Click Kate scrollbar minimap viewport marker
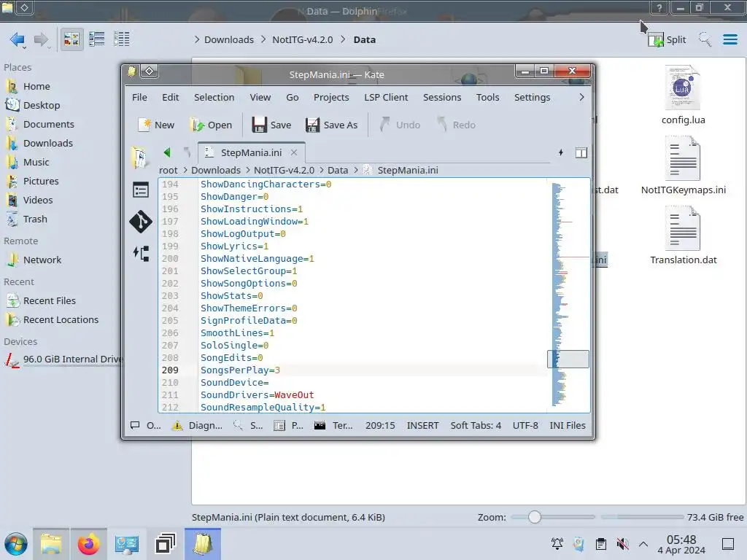 tap(568, 359)
